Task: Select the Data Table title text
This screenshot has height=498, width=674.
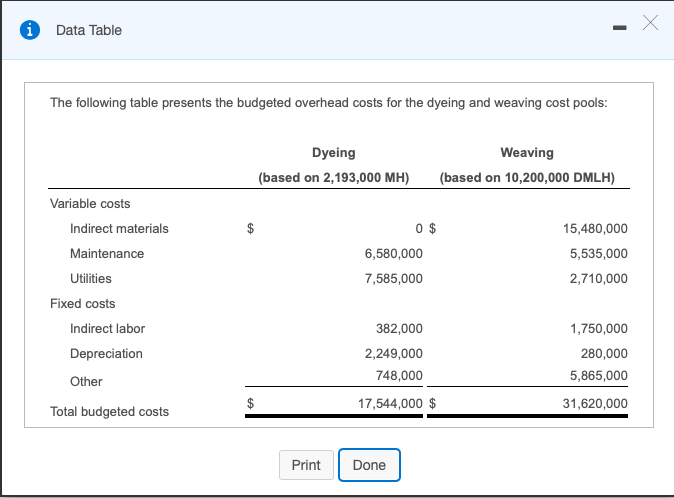Action: tap(89, 30)
